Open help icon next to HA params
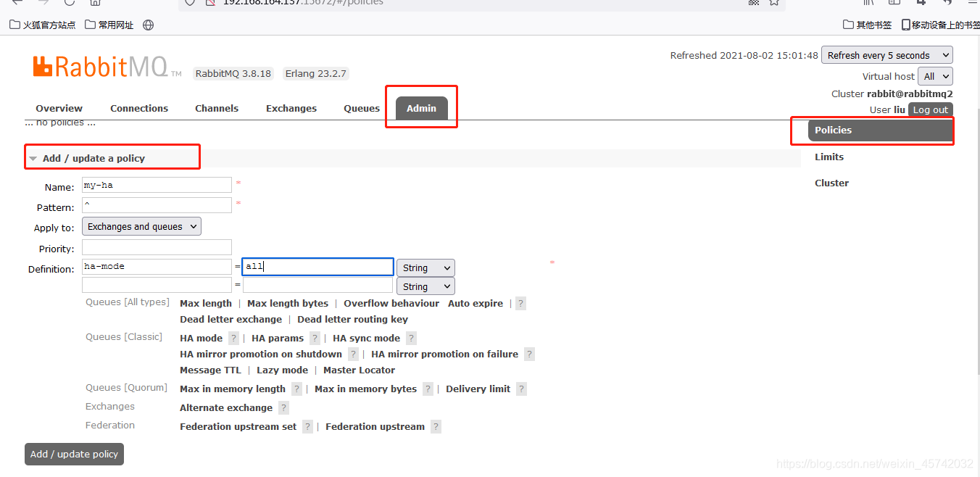The height and width of the screenshot is (477, 980). click(315, 339)
